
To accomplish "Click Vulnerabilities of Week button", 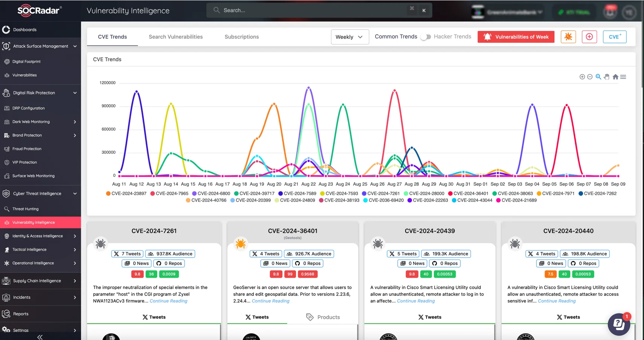I will click(516, 37).
